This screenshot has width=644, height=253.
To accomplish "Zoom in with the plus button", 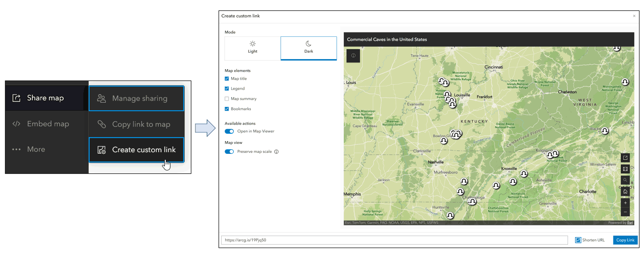I will [625, 202].
